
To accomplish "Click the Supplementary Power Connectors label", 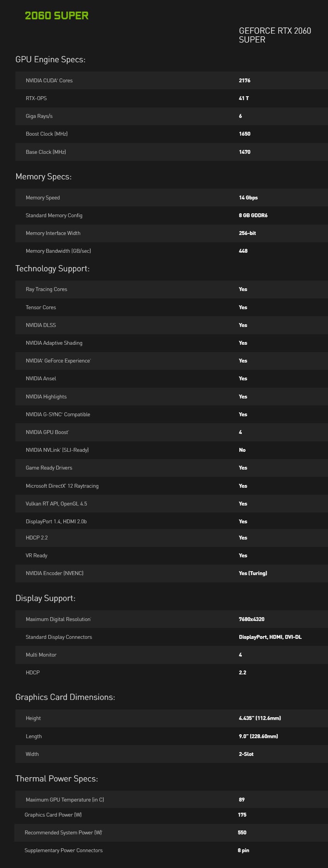I will click(x=64, y=850).
